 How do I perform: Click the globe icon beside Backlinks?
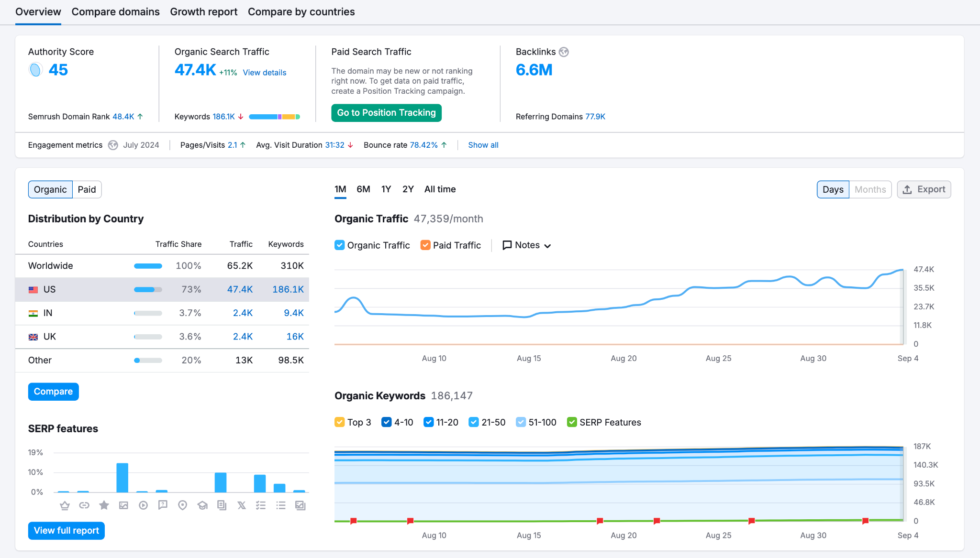point(564,52)
